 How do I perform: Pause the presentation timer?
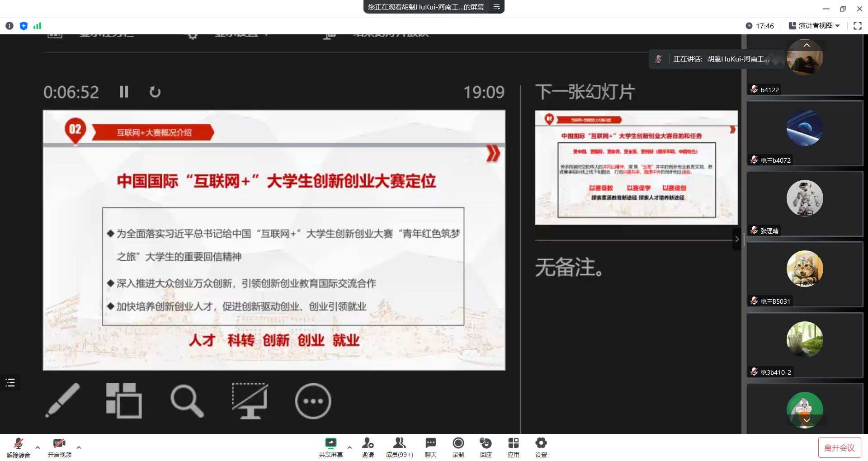click(x=124, y=92)
